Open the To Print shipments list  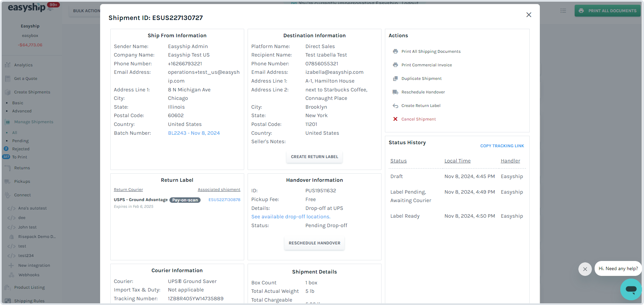pos(20,157)
